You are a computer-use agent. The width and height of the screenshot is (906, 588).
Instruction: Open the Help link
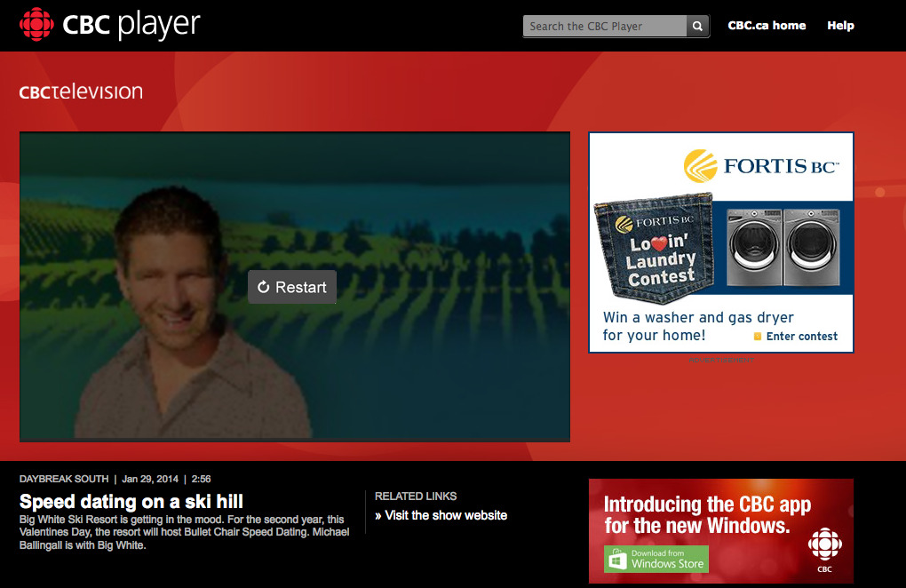point(840,26)
